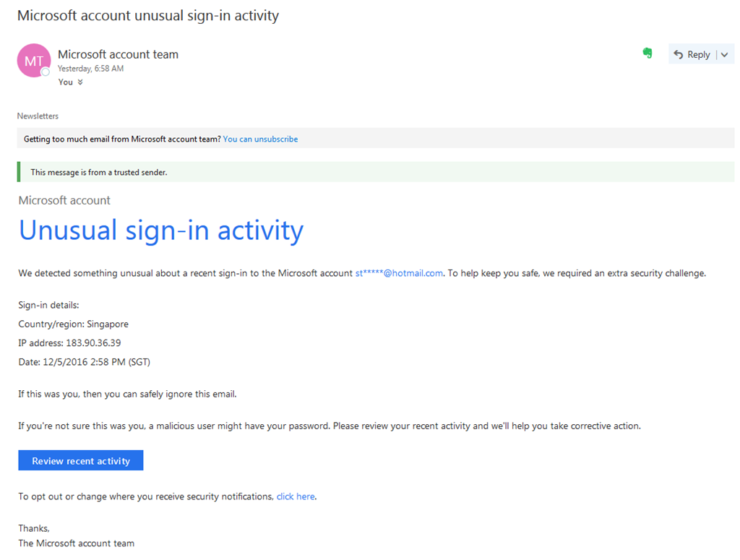Open the You can unsubscribe link
The image size is (740, 560).
point(260,139)
